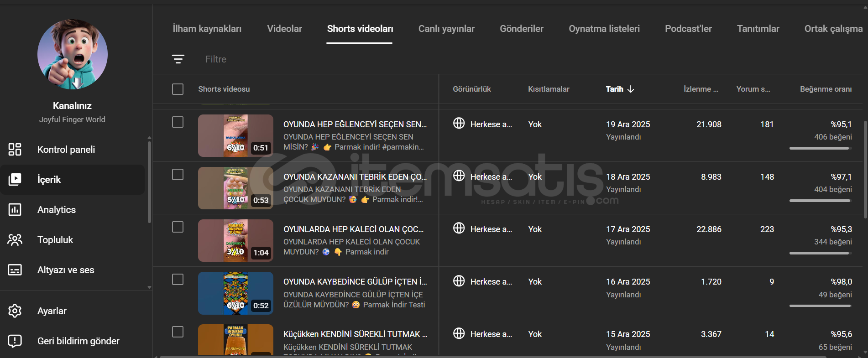
Task: Open OYUNDA KAZANANI TEBRİK EDEN video title
Action: coord(355,176)
